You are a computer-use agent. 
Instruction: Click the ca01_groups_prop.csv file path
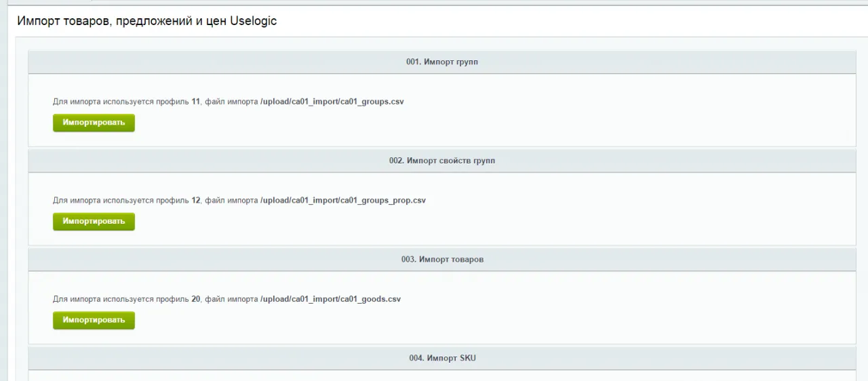click(x=342, y=201)
